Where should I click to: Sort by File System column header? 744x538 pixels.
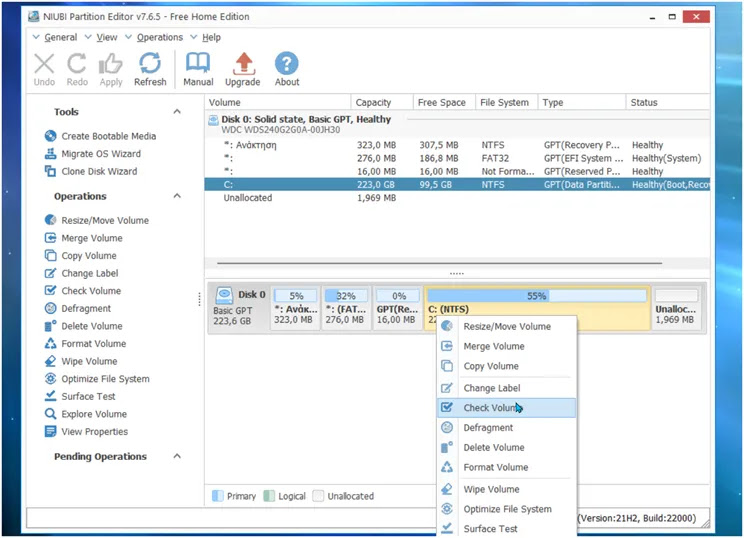tap(506, 102)
